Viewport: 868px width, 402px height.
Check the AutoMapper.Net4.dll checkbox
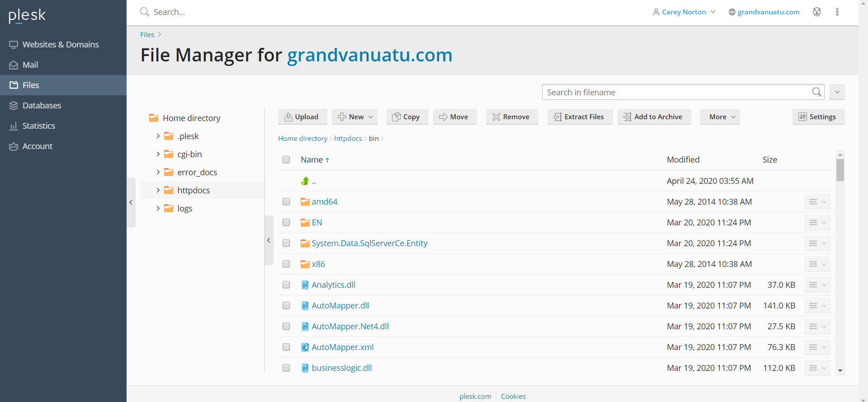[x=286, y=326]
